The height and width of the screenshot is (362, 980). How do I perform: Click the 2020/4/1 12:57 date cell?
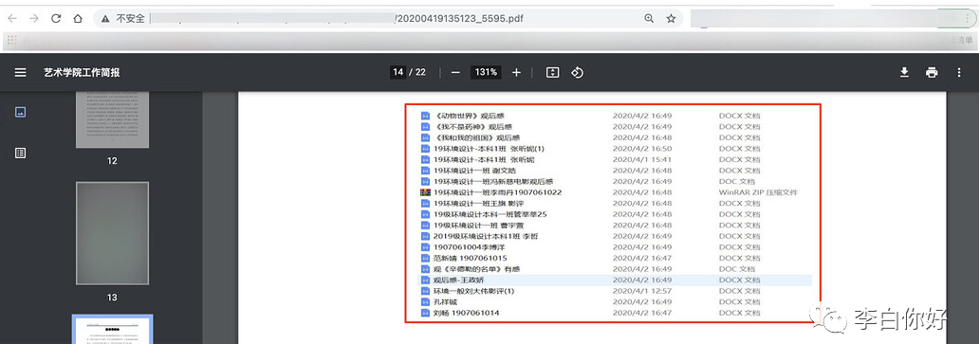click(x=642, y=291)
